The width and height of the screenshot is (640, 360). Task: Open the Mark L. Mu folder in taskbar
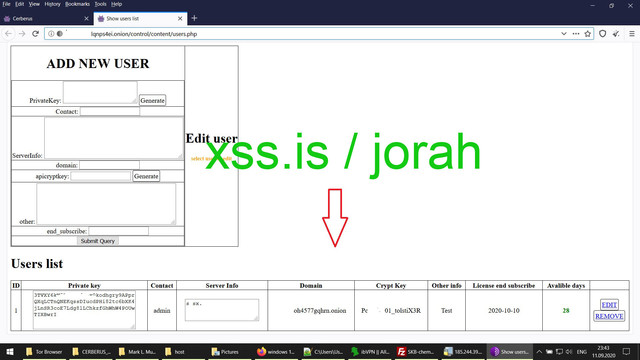click(x=137, y=351)
